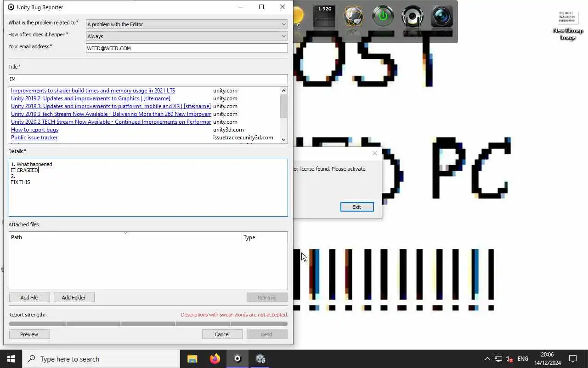Click the network tray icon
This screenshot has height=368, width=588.
498,359
